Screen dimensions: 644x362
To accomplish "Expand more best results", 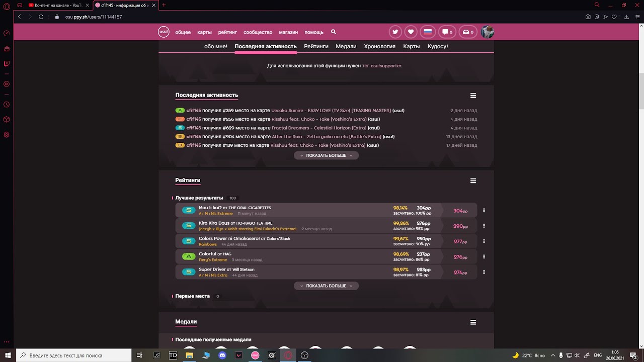I will [x=326, y=286].
